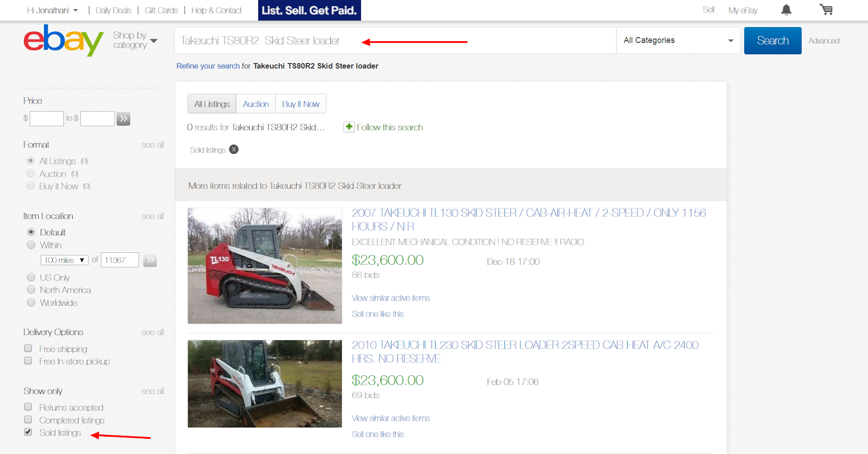Click the List. Sell. Get Paid. banner
Screen dimensions: 868x454
[x=309, y=10]
